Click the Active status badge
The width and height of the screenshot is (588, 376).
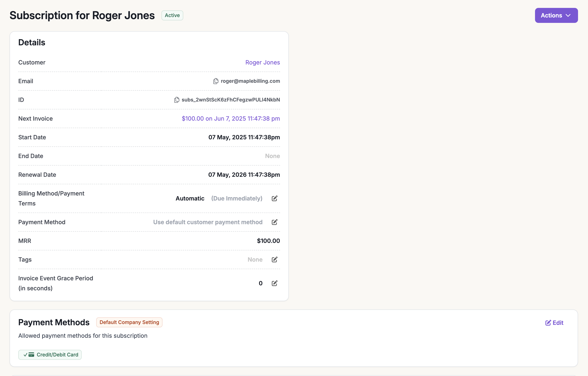pos(172,15)
